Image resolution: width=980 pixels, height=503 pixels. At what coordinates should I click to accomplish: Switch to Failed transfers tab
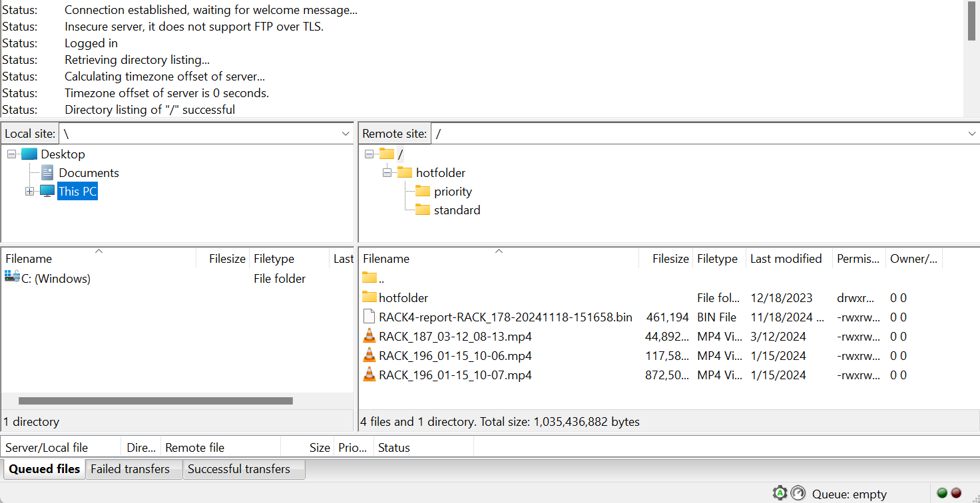tap(131, 468)
